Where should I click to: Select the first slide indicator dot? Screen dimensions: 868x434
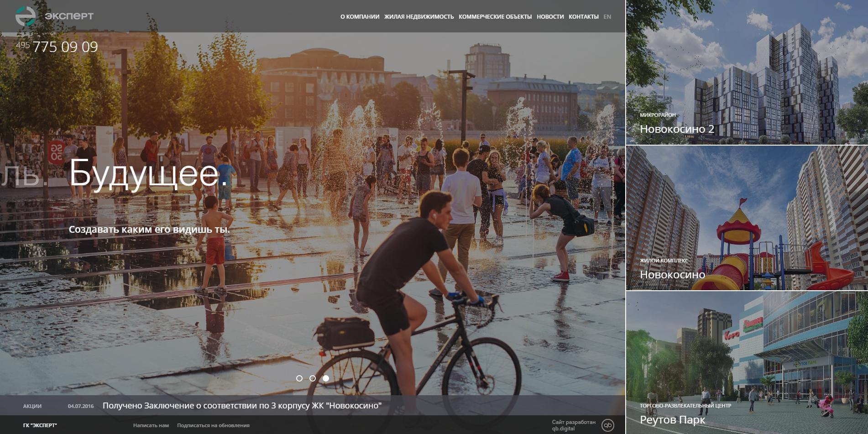(299, 378)
